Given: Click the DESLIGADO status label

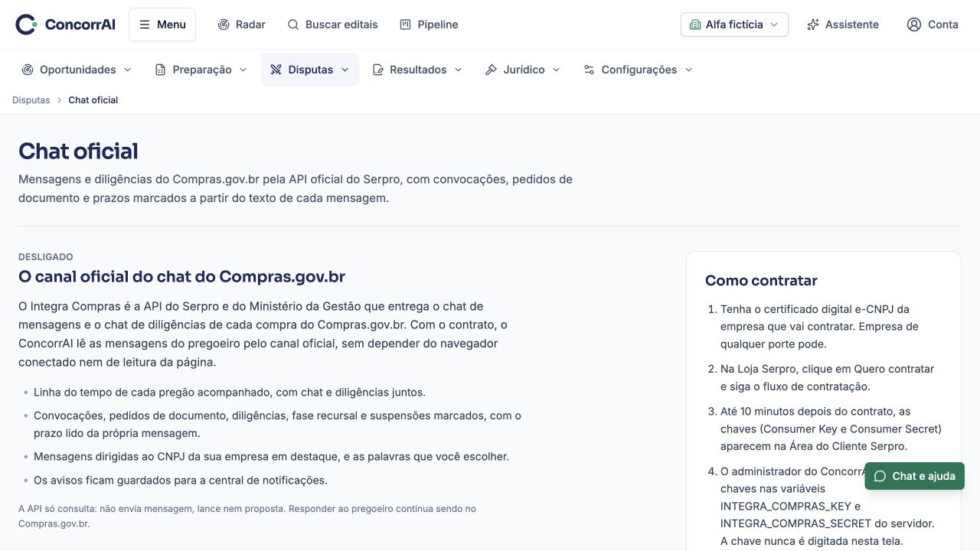Looking at the screenshot, I should [46, 257].
